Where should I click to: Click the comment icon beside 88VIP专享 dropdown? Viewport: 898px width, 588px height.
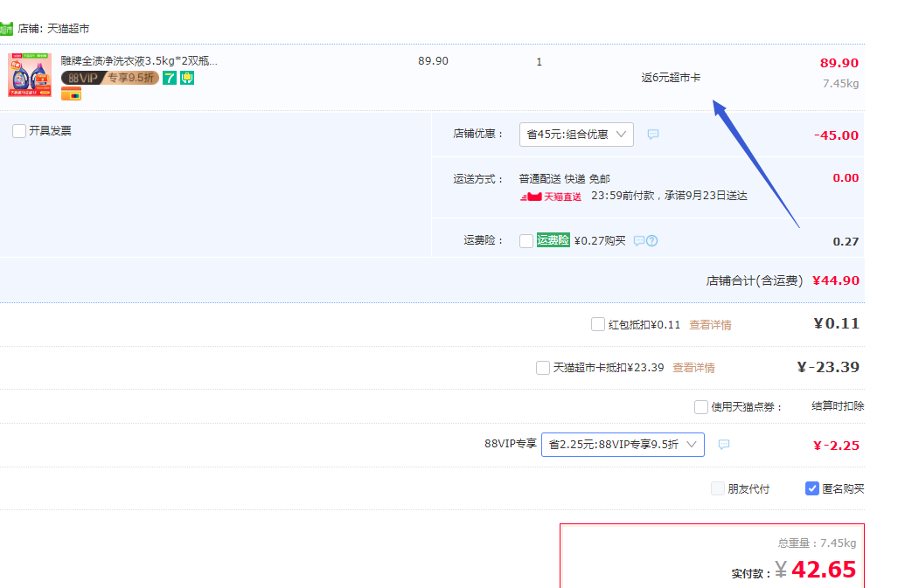click(724, 445)
